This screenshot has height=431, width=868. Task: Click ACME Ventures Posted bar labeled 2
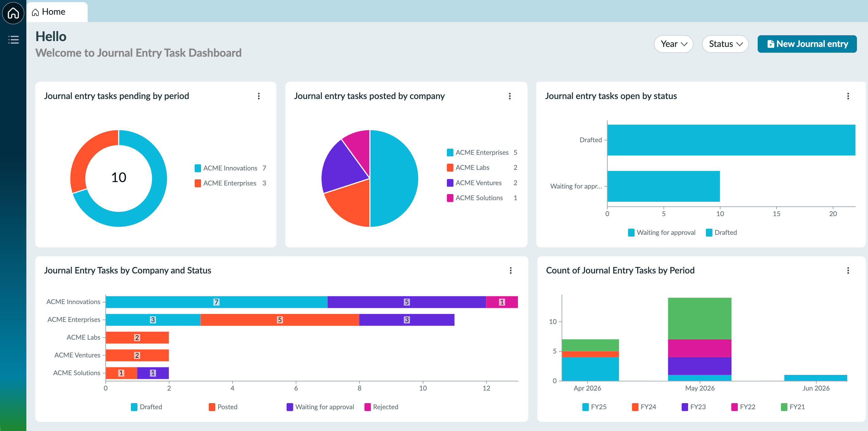coord(137,355)
